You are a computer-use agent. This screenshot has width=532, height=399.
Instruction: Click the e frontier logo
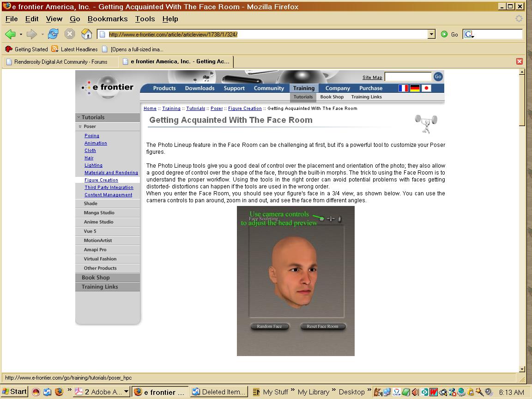click(x=108, y=87)
